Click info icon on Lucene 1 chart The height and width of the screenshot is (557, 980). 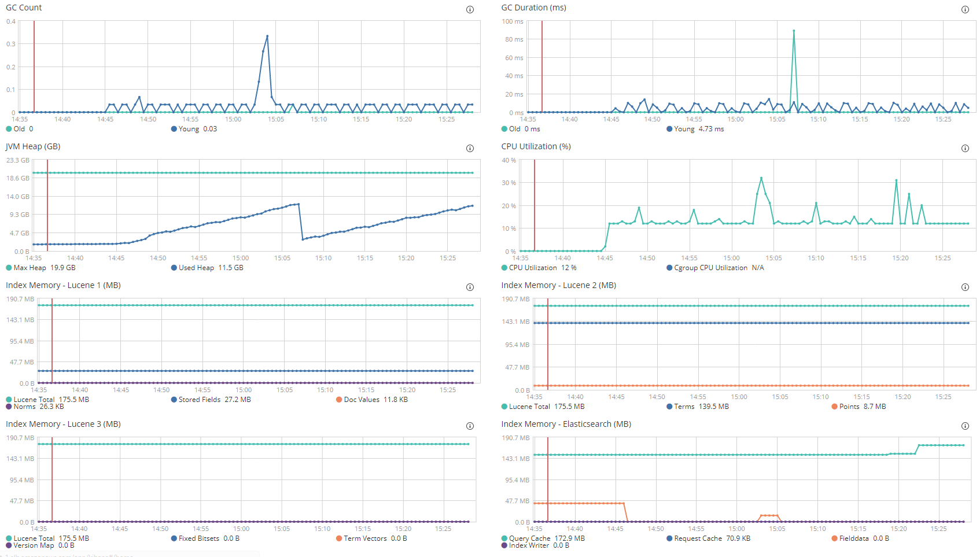coord(470,287)
